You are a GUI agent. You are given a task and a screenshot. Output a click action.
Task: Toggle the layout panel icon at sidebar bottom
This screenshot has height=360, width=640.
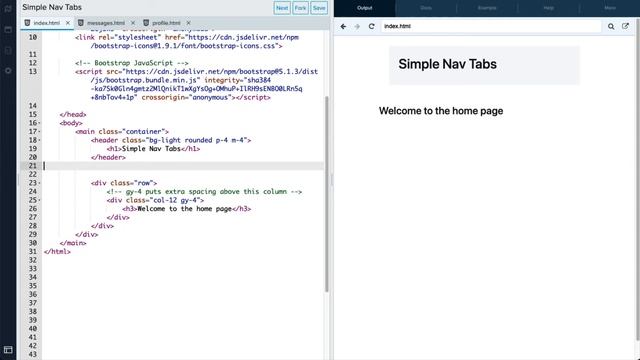pyautogui.click(x=8, y=350)
